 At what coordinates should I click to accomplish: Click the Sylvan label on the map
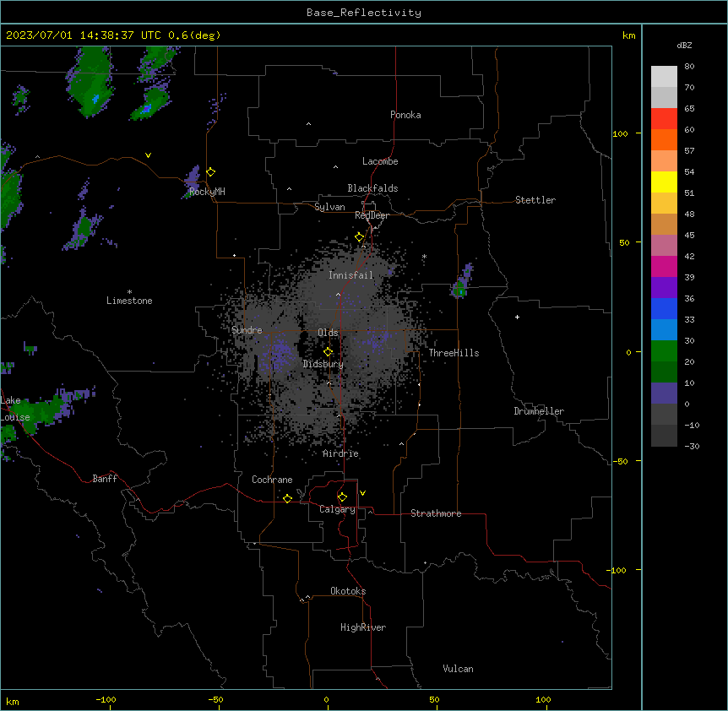point(329,207)
